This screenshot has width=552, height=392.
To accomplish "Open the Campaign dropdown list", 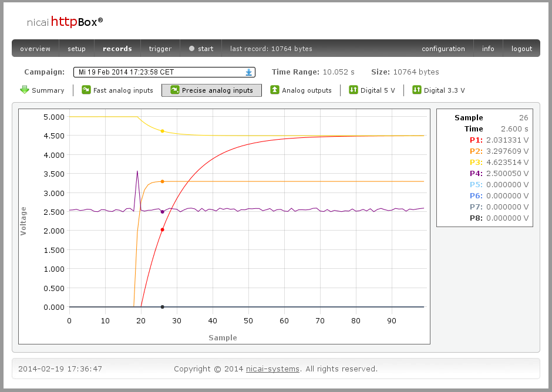I will [x=164, y=72].
